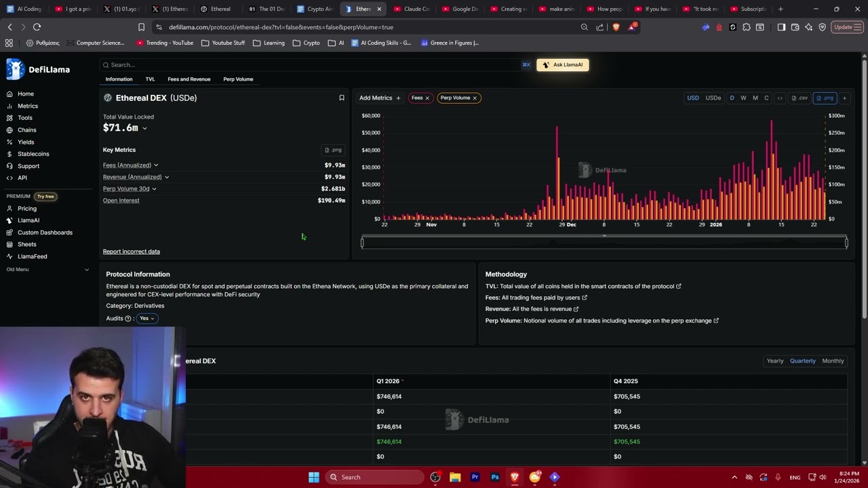Click the right handle of chart range slider

click(846, 243)
